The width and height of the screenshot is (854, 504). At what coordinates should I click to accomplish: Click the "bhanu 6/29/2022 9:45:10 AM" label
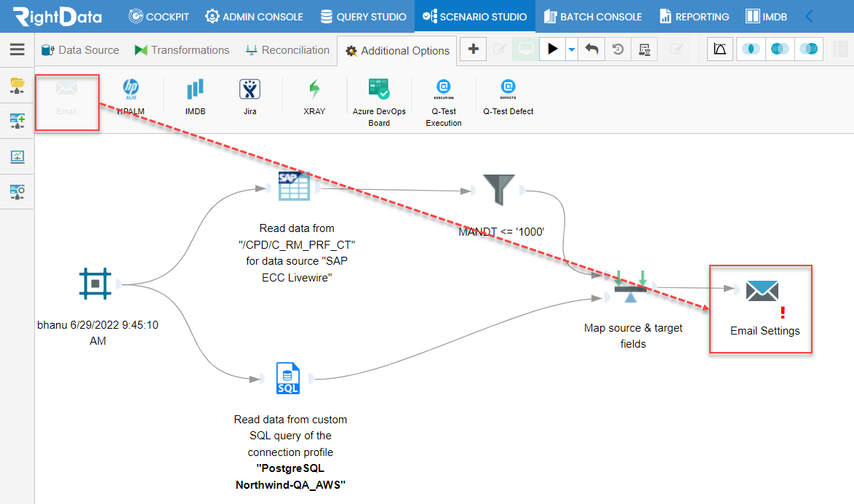coord(97,332)
